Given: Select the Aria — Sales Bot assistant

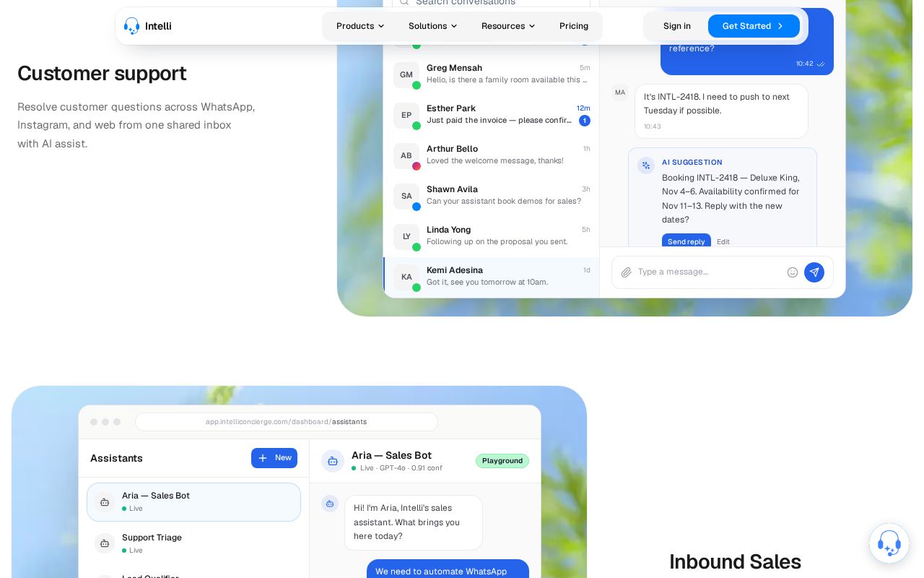Looking at the screenshot, I should coord(193,502).
